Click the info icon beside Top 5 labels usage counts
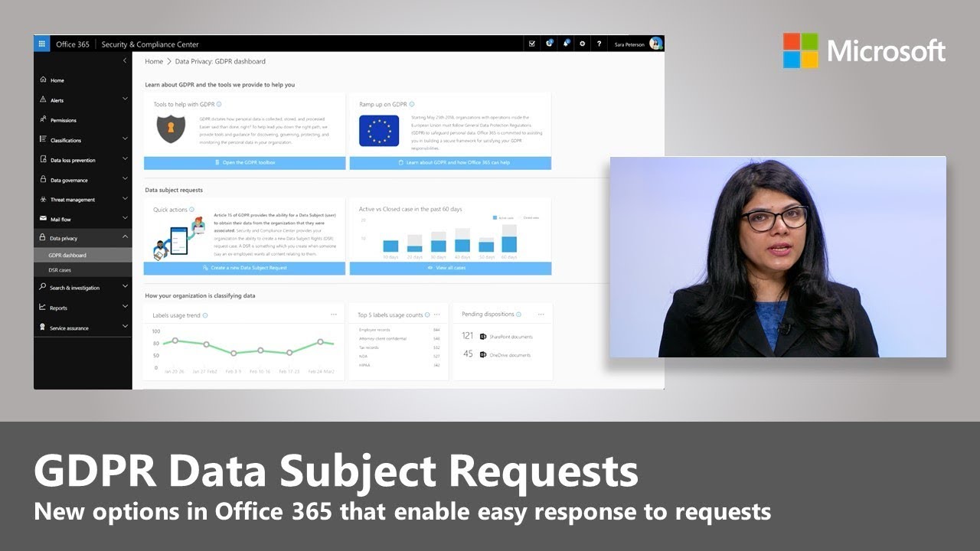Image resolution: width=980 pixels, height=551 pixels. 427,315
